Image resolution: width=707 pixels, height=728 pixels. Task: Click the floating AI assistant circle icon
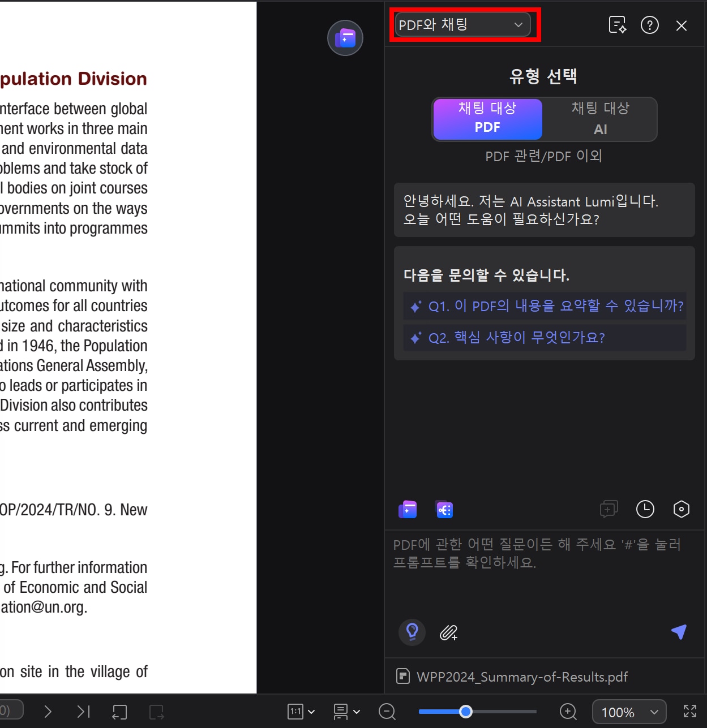345,38
